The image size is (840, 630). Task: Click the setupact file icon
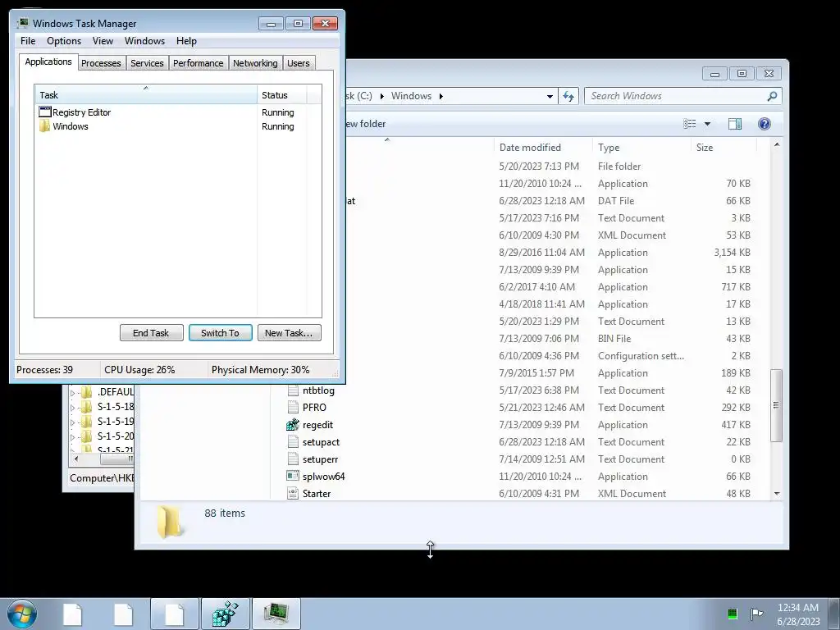point(293,442)
